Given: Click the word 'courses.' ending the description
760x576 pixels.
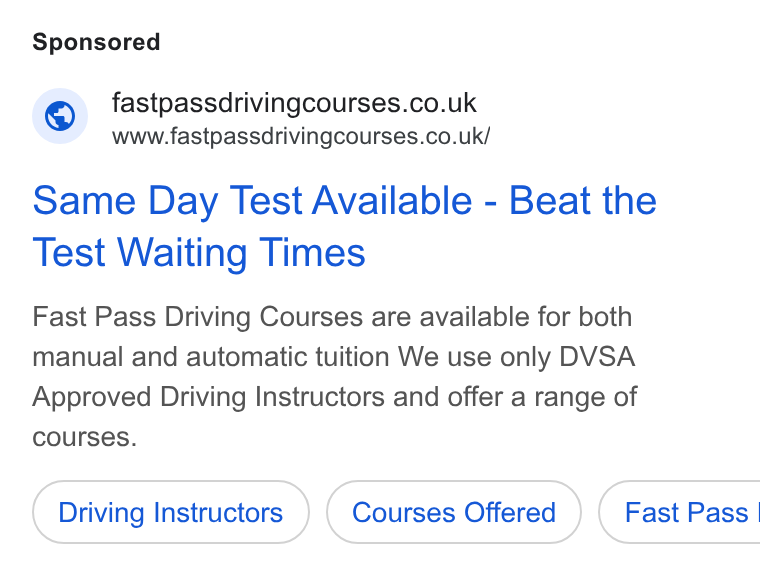Looking at the screenshot, I should pyautogui.click(x=85, y=437).
